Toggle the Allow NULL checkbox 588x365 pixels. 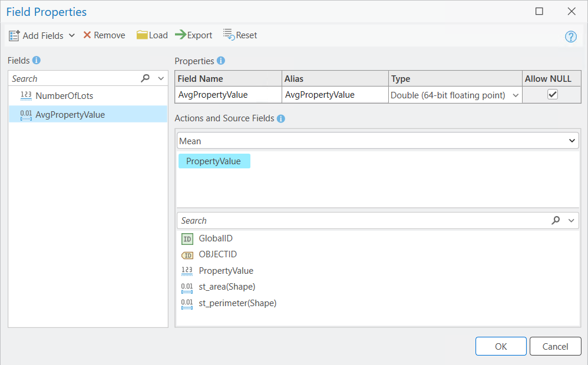(552, 95)
